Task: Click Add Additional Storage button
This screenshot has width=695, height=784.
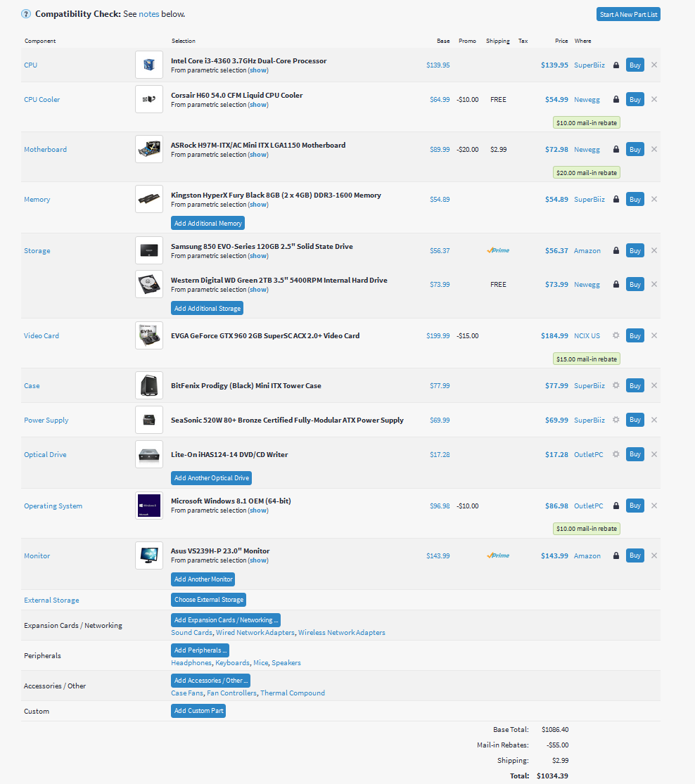Action: [x=207, y=309]
